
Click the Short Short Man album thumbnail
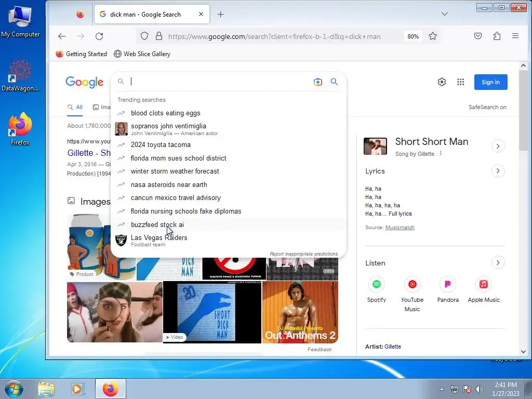point(375,146)
